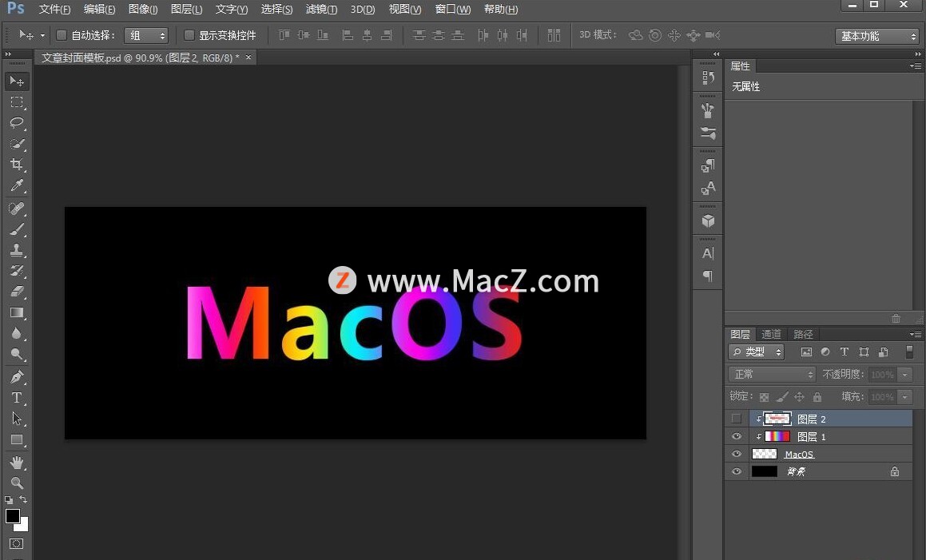Select the Rectangular Marquee tool
926x560 pixels.
[x=17, y=102]
